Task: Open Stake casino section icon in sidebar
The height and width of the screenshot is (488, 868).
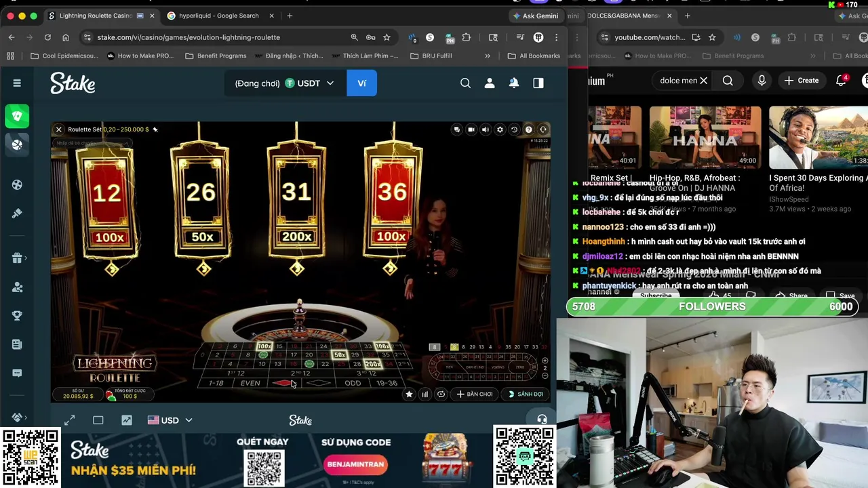Action: pos(17,116)
